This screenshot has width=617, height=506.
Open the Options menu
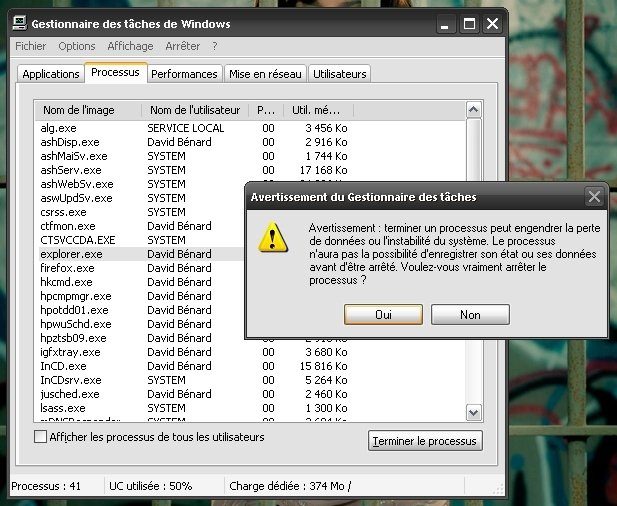click(77, 46)
